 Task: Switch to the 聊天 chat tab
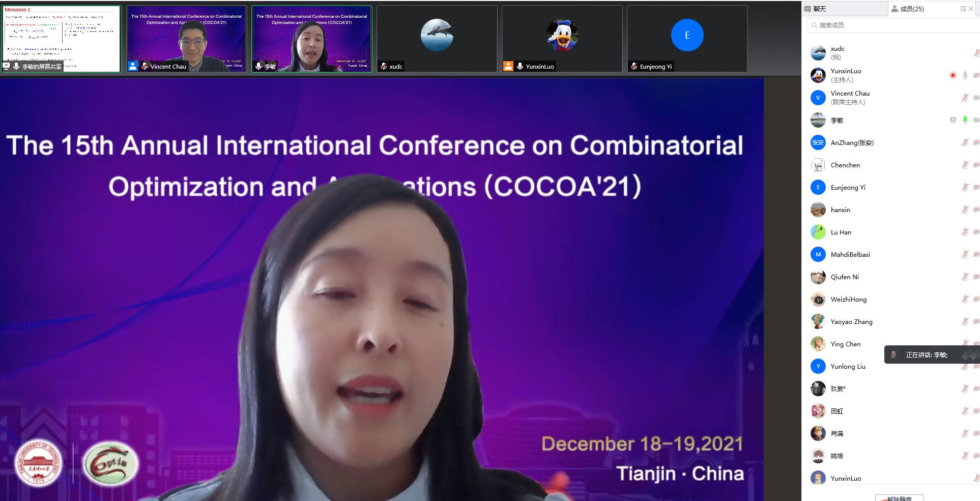click(x=819, y=9)
